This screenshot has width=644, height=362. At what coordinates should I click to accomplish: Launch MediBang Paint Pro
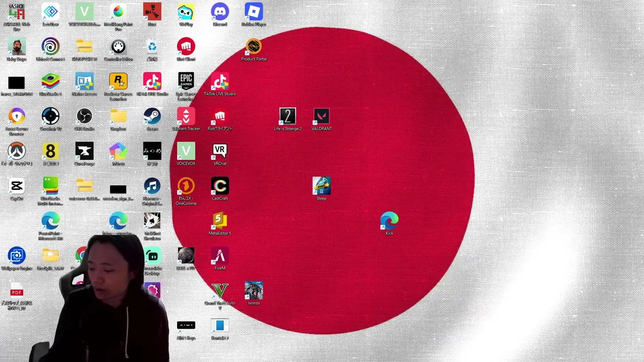[x=118, y=12]
